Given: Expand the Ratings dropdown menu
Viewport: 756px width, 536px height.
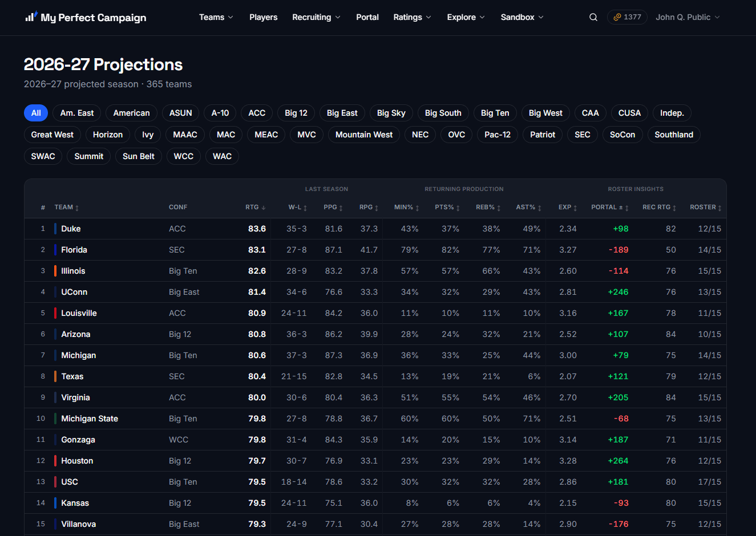Looking at the screenshot, I should pos(412,17).
